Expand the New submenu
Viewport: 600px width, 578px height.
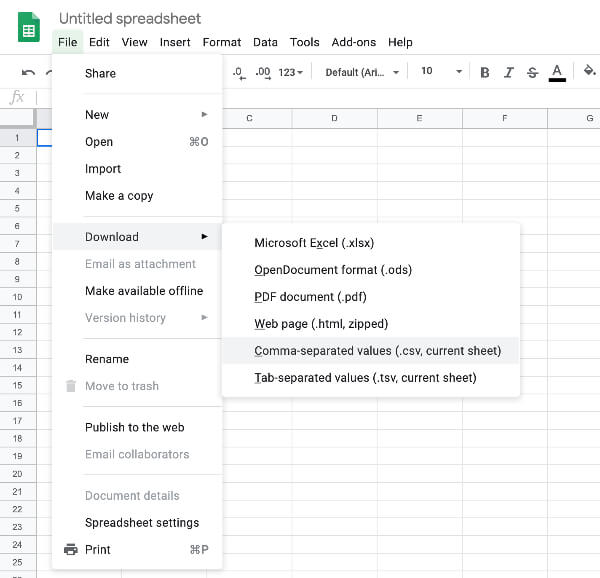tap(137, 114)
